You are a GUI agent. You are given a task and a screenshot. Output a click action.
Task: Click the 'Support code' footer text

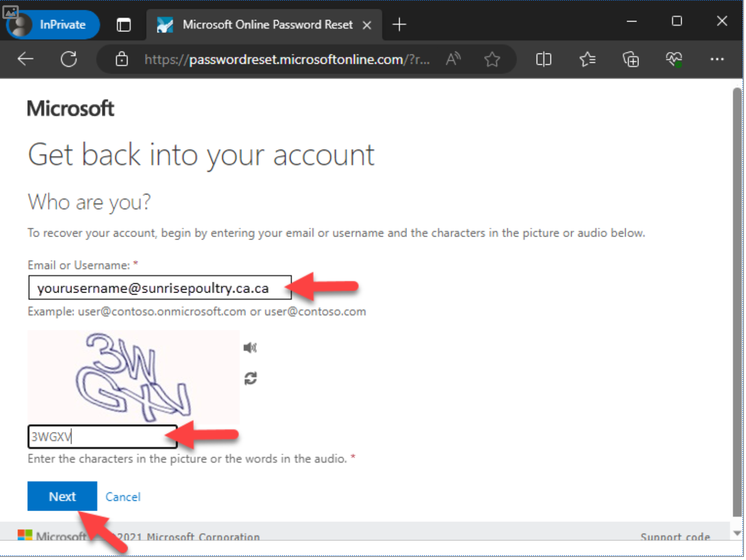point(675,537)
